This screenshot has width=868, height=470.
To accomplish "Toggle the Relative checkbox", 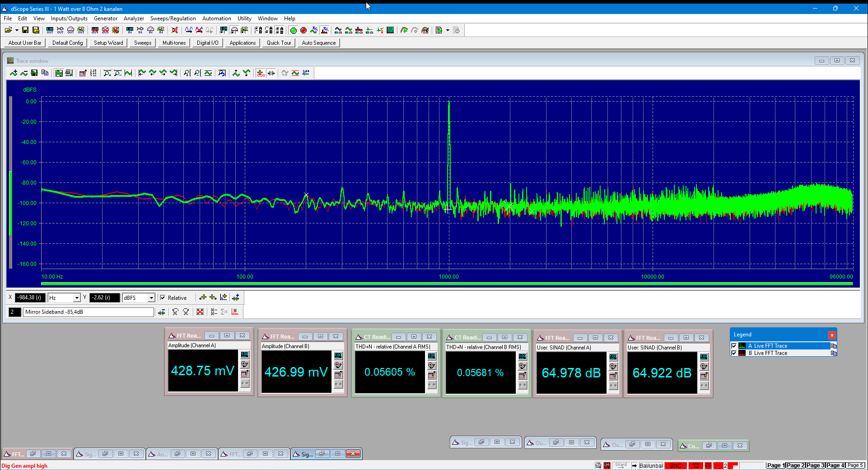I will (x=163, y=298).
